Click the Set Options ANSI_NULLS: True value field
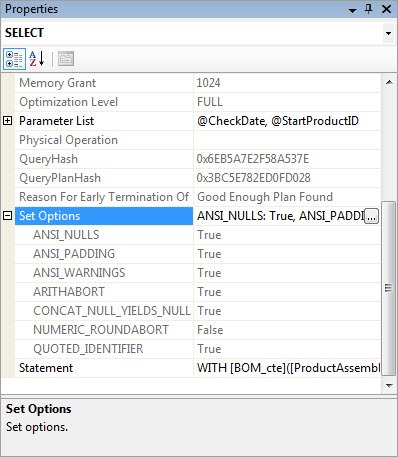The image size is (398, 457). point(280,216)
